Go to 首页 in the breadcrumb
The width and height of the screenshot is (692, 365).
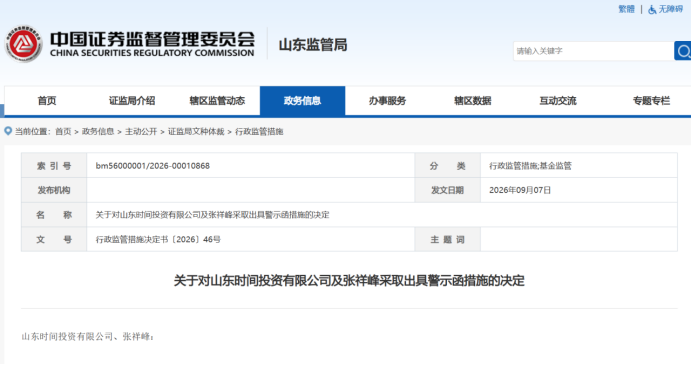click(x=63, y=132)
